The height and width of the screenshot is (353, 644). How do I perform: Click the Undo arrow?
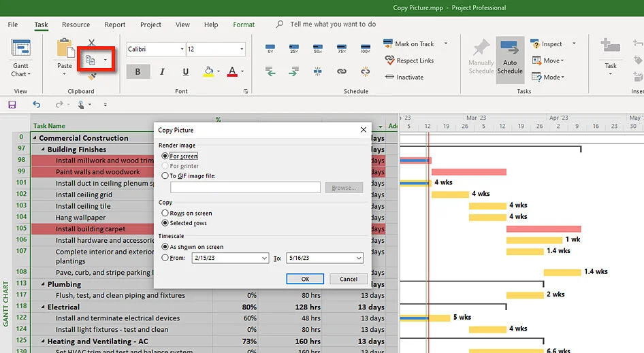coord(37,105)
